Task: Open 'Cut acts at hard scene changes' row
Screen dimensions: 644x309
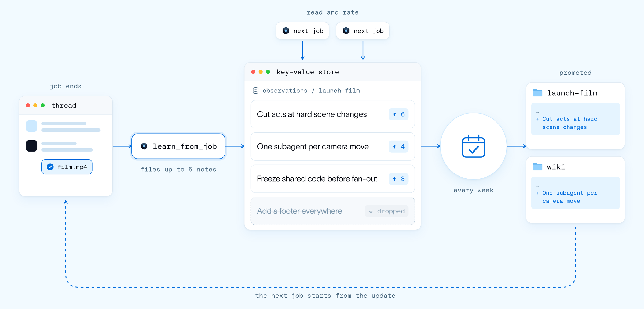Action: click(x=332, y=114)
